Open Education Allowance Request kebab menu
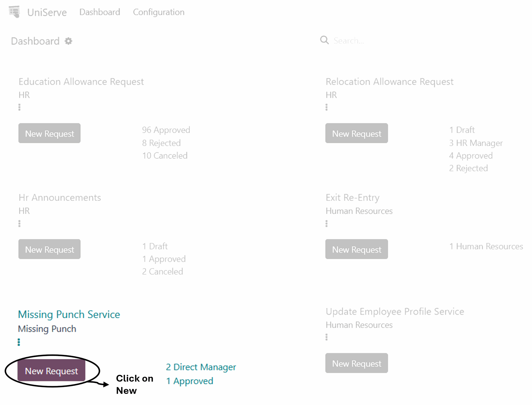The image size is (532, 405). point(19,107)
